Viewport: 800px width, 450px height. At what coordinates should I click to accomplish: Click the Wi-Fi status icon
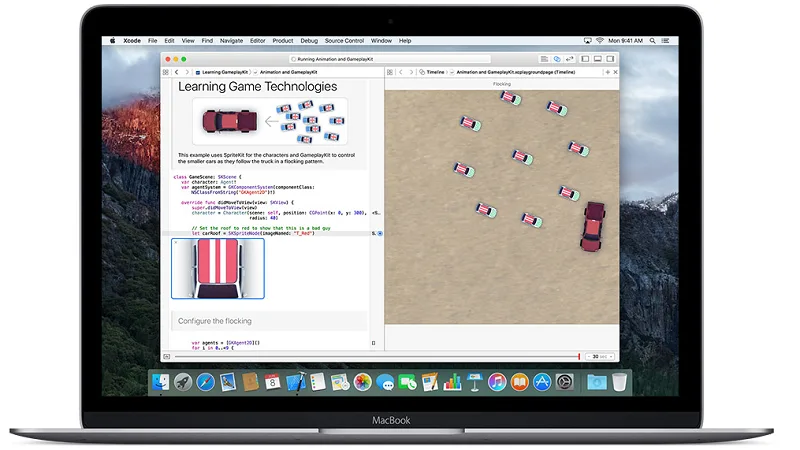click(599, 40)
